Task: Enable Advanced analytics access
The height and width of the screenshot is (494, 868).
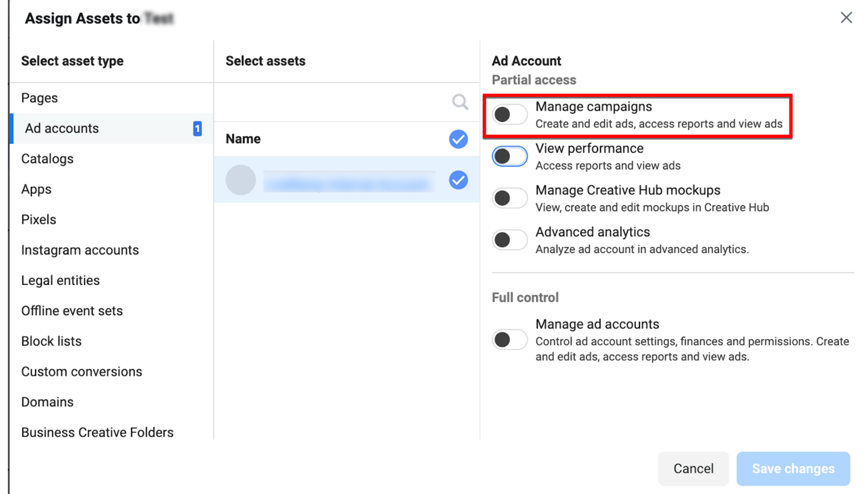Action: 510,240
